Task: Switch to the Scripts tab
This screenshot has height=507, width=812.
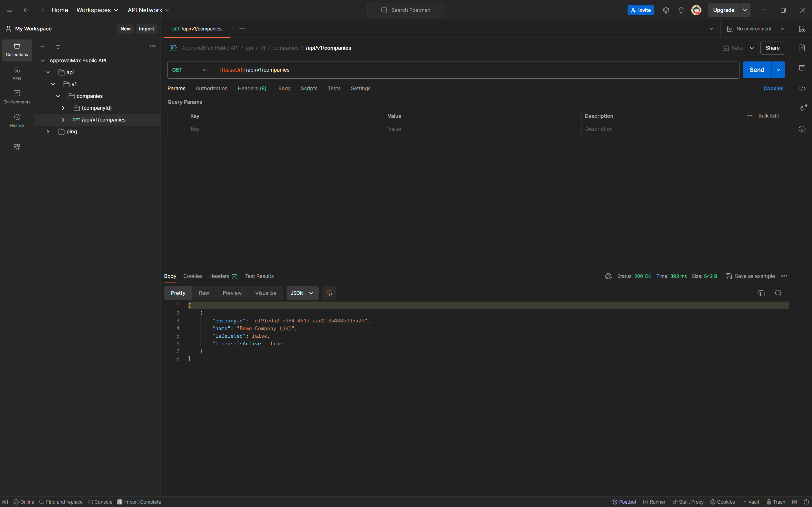Action: (309, 88)
